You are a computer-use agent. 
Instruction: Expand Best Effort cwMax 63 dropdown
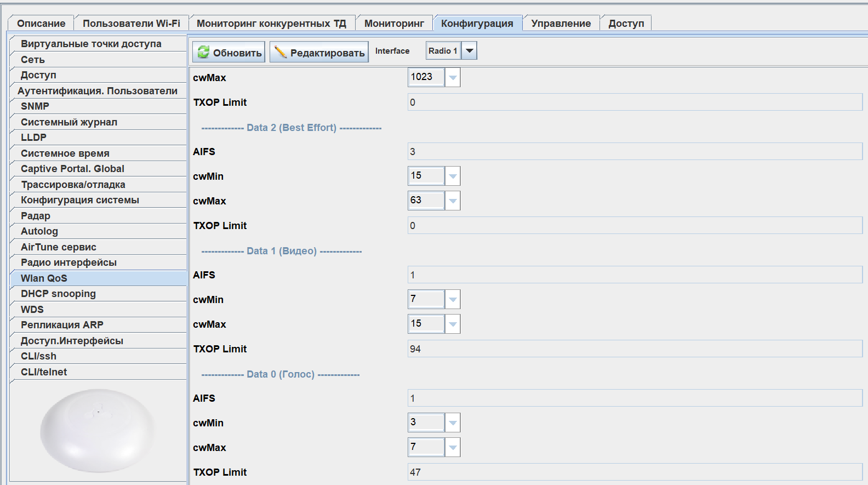(453, 201)
